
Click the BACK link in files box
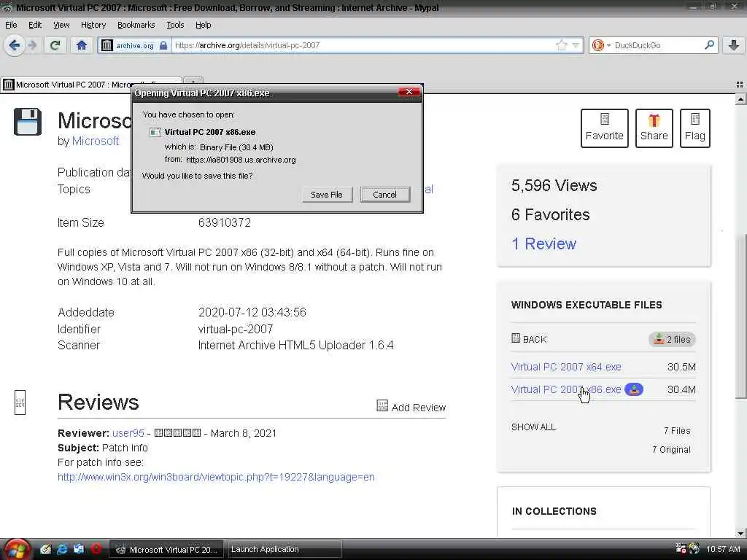click(x=529, y=339)
